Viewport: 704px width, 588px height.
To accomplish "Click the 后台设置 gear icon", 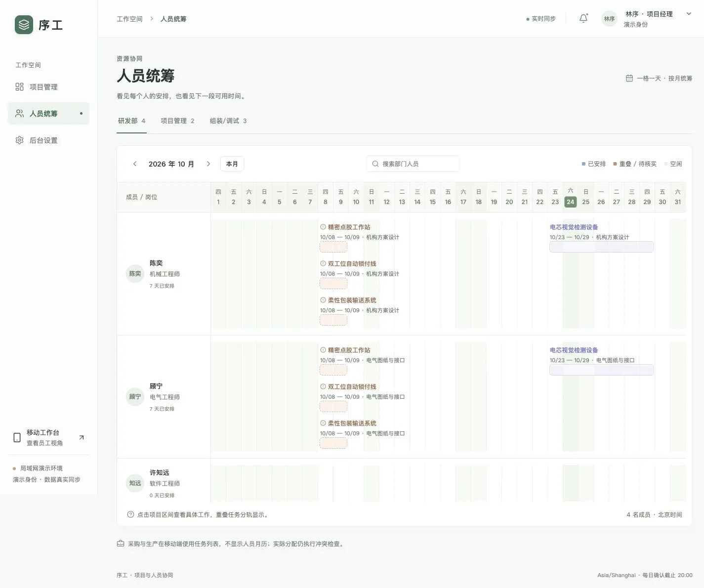I will tap(19, 140).
